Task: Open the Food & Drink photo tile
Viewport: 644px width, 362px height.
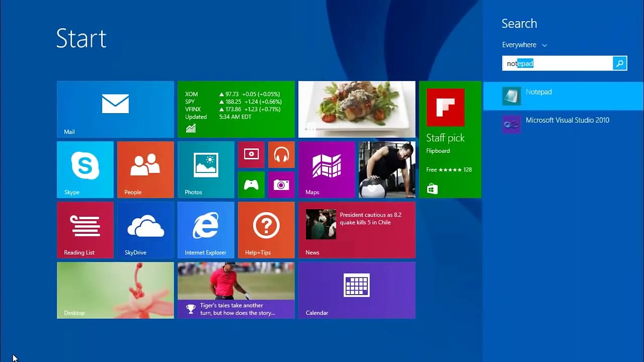Action: pos(357,109)
